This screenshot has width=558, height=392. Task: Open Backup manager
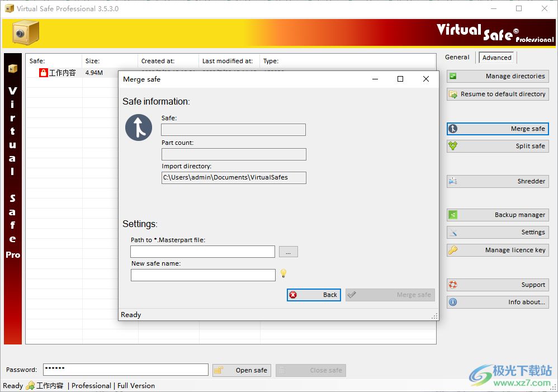tap(498, 215)
